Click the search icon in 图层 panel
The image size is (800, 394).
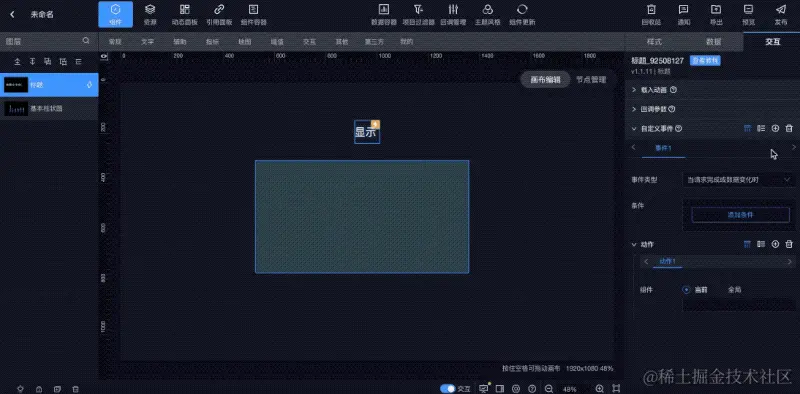click(86, 41)
